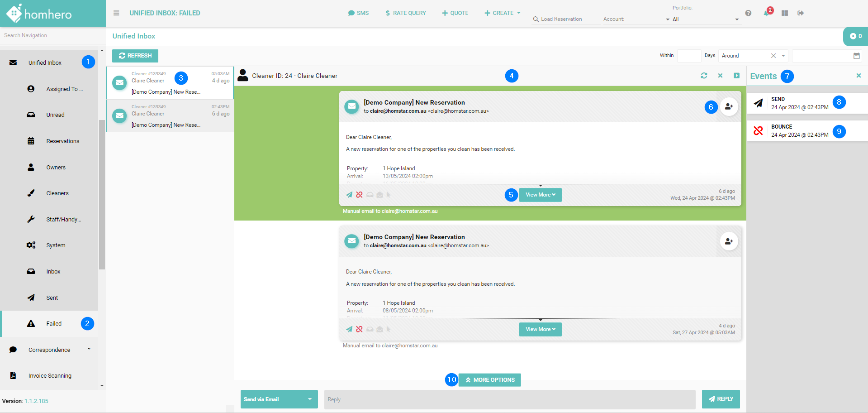Open the date picker calendar icon
The image size is (868, 413).
[x=856, y=56]
